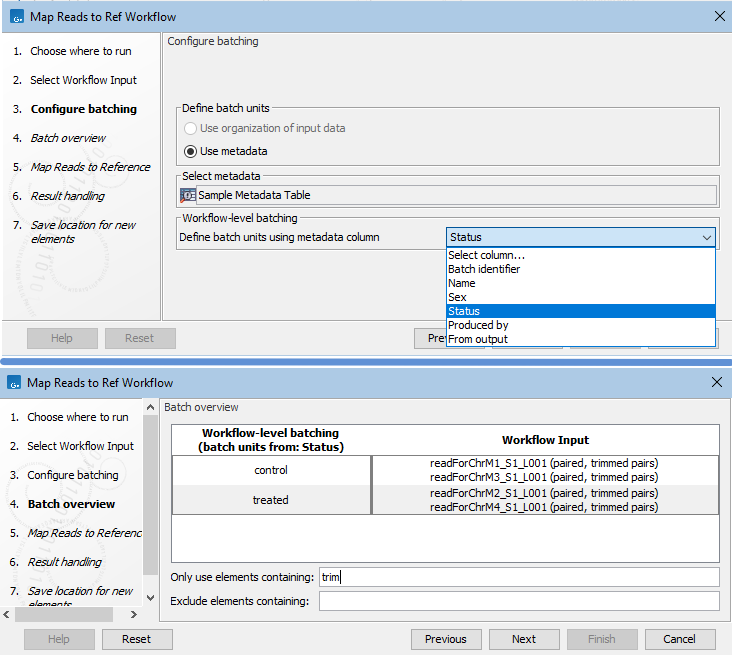The width and height of the screenshot is (732, 655).
Task: Collapse the metadata column dropdown arrow
Action: [706, 238]
